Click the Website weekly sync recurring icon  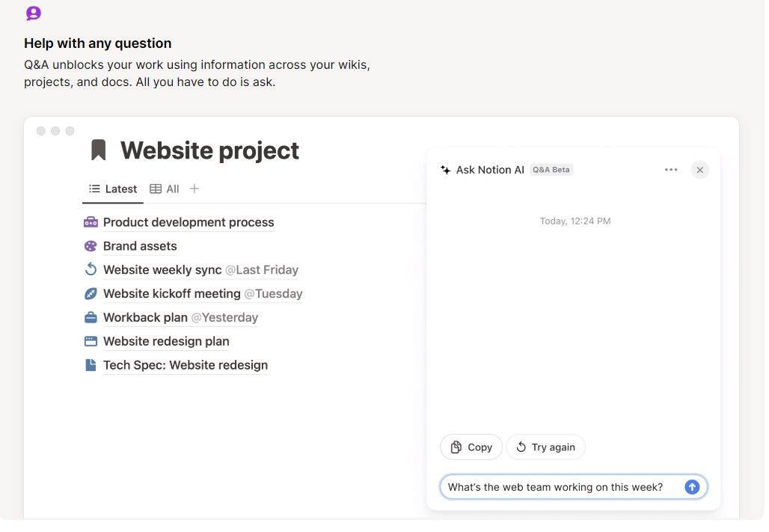coord(91,269)
